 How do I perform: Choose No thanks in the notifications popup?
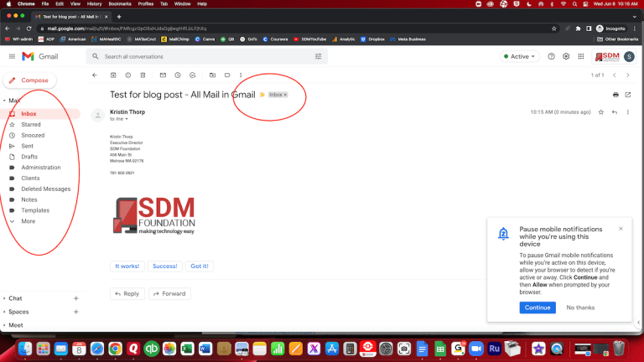tap(580, 308)
